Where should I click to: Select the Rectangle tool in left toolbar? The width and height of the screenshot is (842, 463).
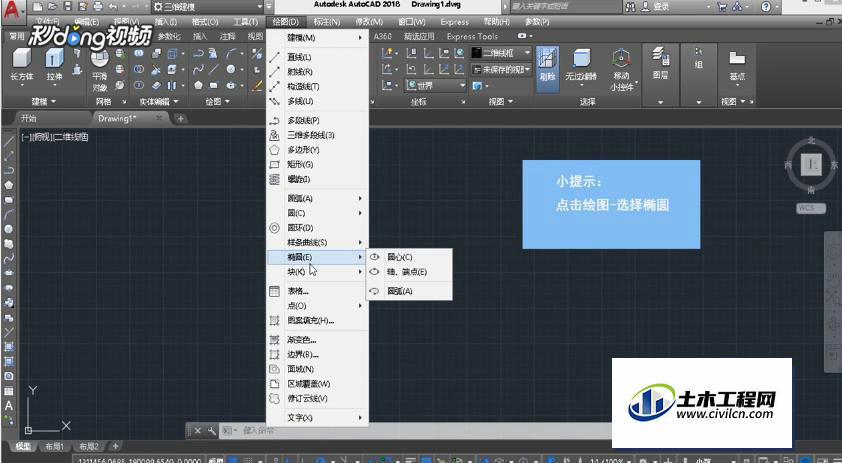click(9, 200)
